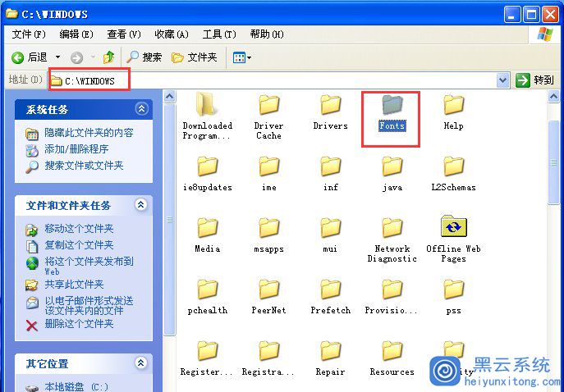Click the Forward arrow button
This screenshot has width=564, height=392.
click(x=76, y=57)
